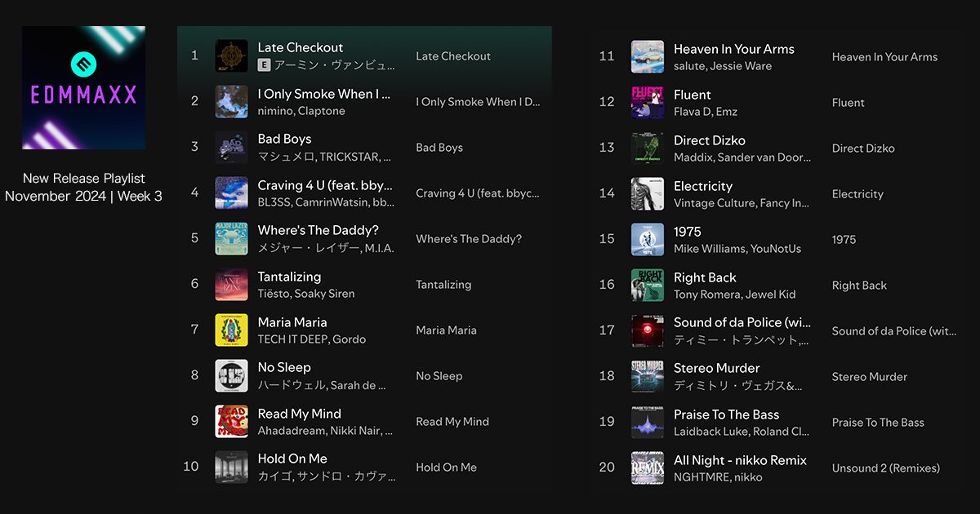The image size is (980, 514).
Task: Open the Fluent cover thumbnail
Action: tap(648, 103)
